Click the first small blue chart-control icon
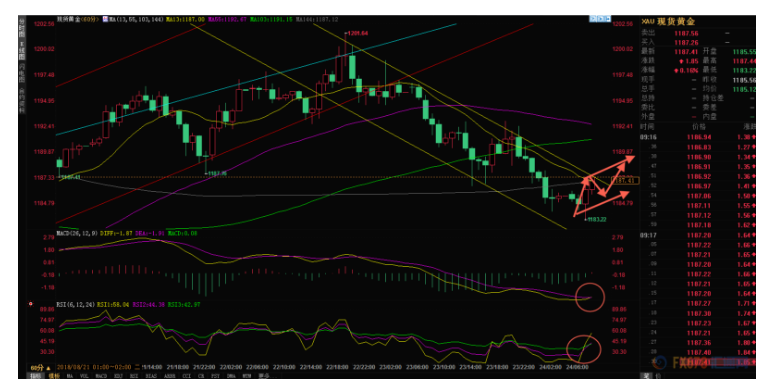This screenshot has width=770, height=392. pos(593,19)
